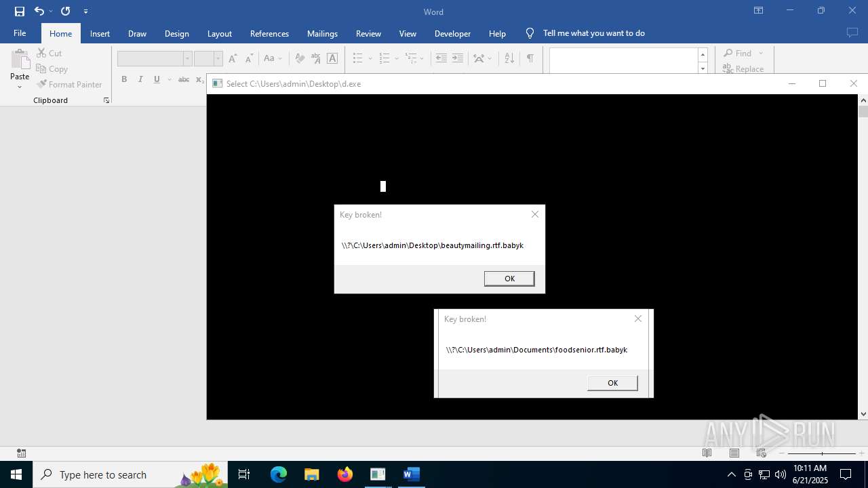
Task: Click the Decrease Font Size icon
Action: click(x=249, y=58)
